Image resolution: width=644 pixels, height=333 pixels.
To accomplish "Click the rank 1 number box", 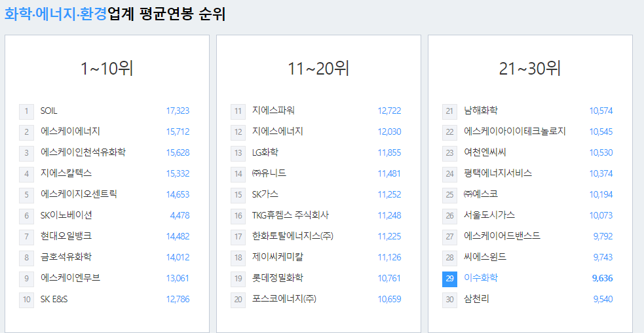I will (x=26, y=111).
